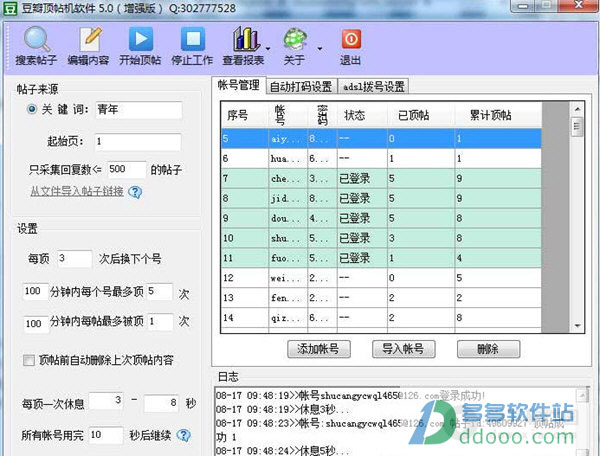Click account table scrollbar down arrow
The image size is (600, 456).
click(577, 326)
